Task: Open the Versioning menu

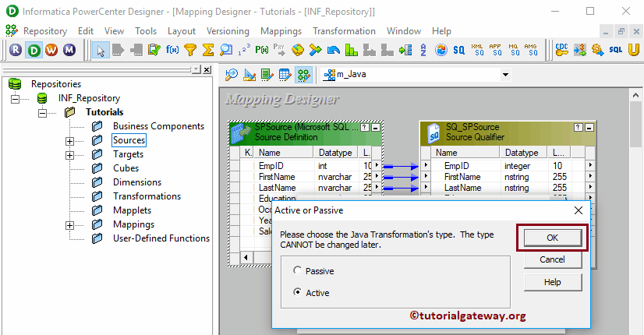Action: (228, 31)
